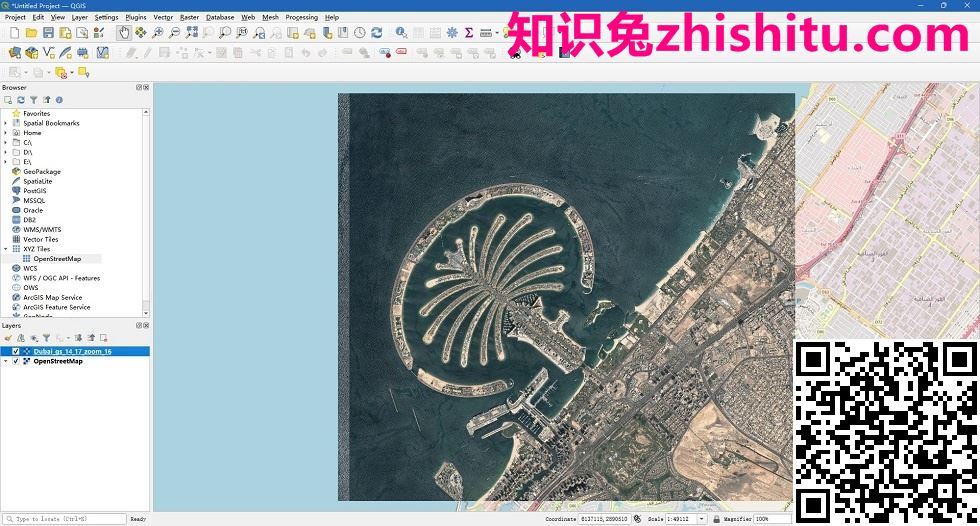This screenshot has width=980, height=526.
Task: Click the Coordinate field in status bar
Action: click(604, 519)
